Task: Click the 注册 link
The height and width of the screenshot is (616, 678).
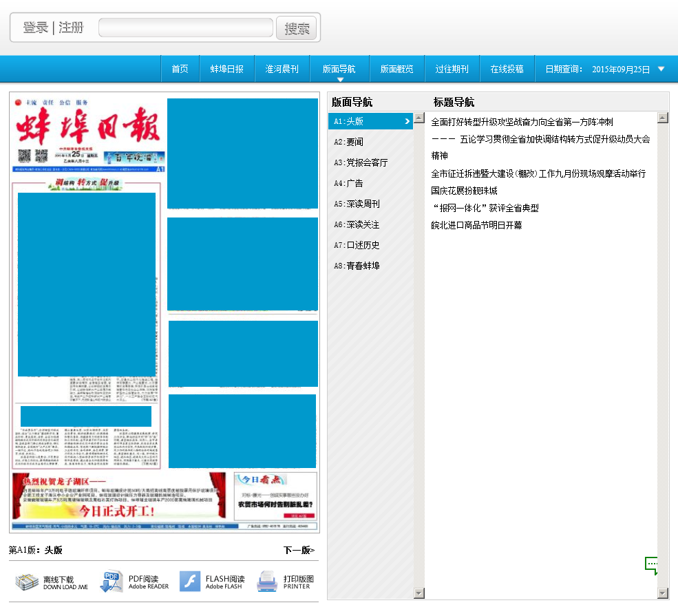Action: coord(71,28)
